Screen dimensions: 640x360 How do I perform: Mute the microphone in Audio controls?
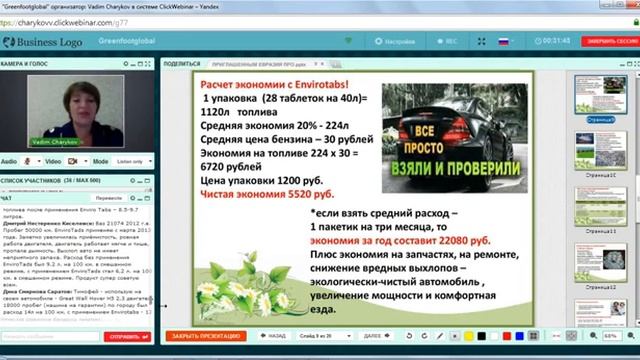coord(27,161)
